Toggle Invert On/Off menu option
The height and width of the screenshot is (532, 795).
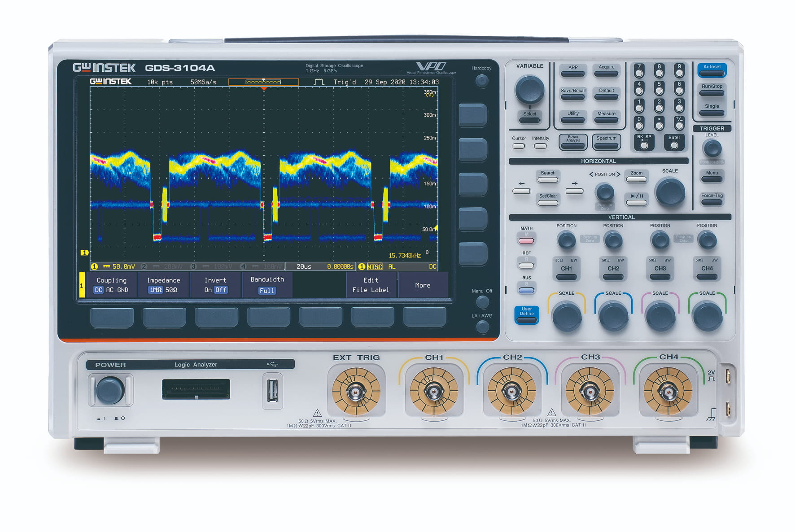[x=216, y=285]
